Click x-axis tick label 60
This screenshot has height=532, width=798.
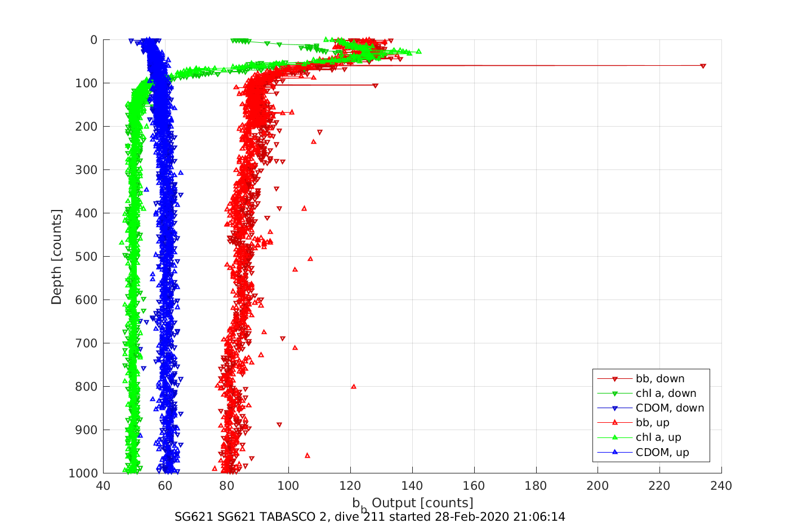(165, 486)
